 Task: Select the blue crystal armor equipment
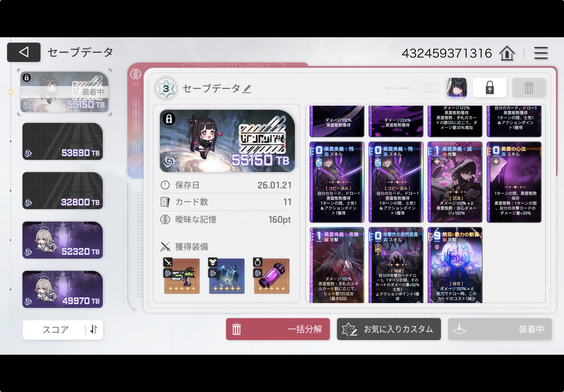(x=227, y=276)
